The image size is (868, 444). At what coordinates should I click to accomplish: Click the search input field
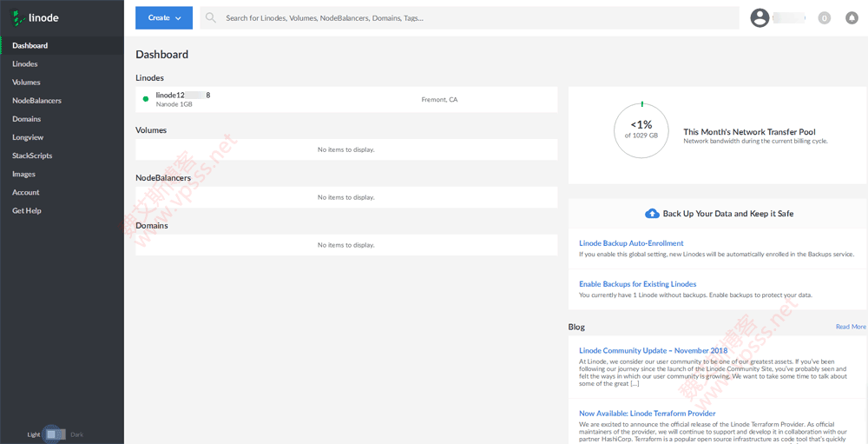(469, 17)
